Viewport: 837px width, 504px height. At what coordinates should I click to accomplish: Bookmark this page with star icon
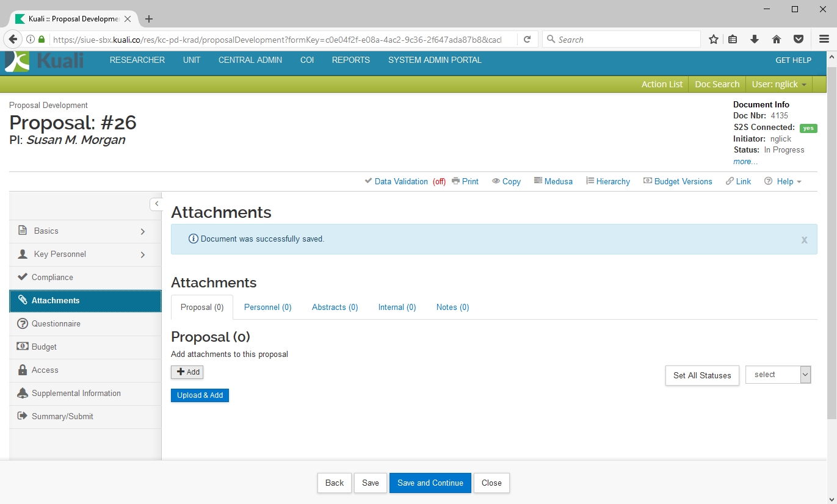[x=713, y=40]
